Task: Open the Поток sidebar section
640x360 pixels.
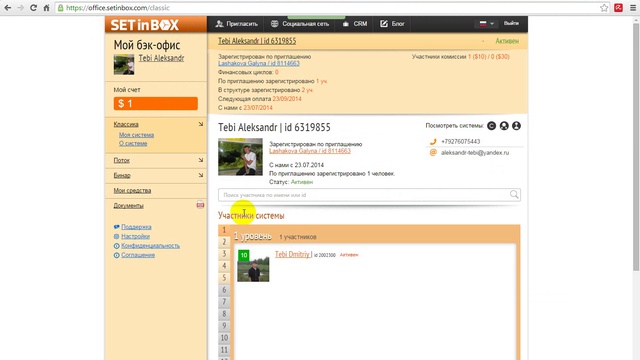Action: (121, 160)
